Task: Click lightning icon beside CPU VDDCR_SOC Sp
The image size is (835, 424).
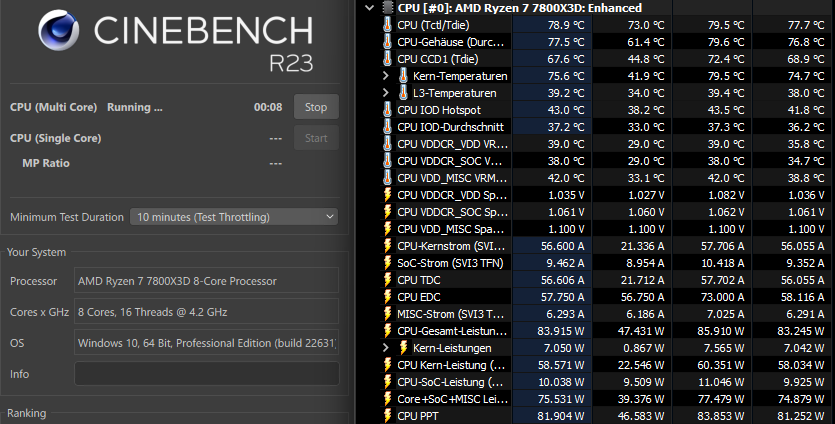Action: tap(388, 212)
